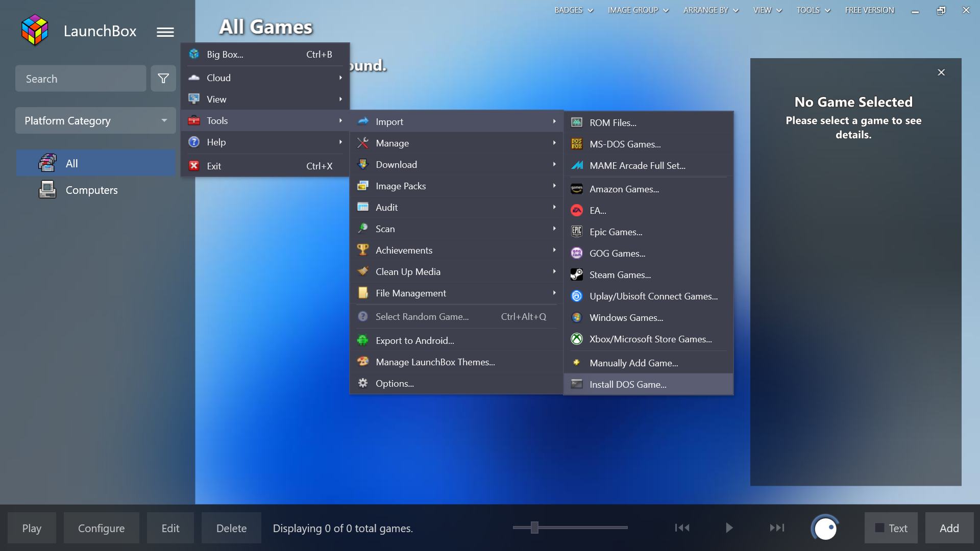Select Install DOS Game menu entry

tap(628, 385)
